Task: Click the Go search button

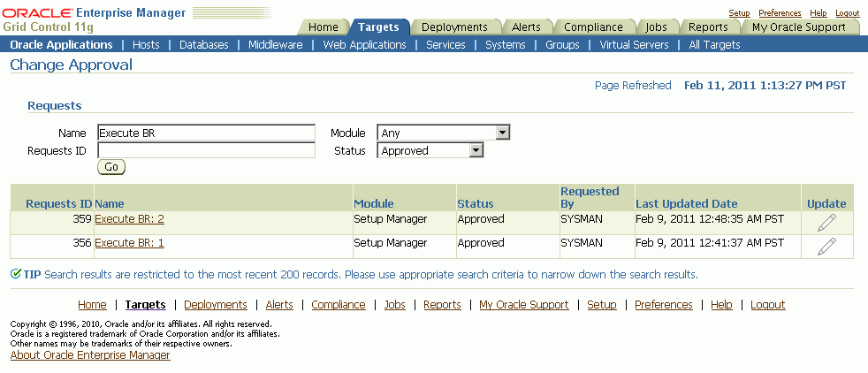Action: pos(111,167)
